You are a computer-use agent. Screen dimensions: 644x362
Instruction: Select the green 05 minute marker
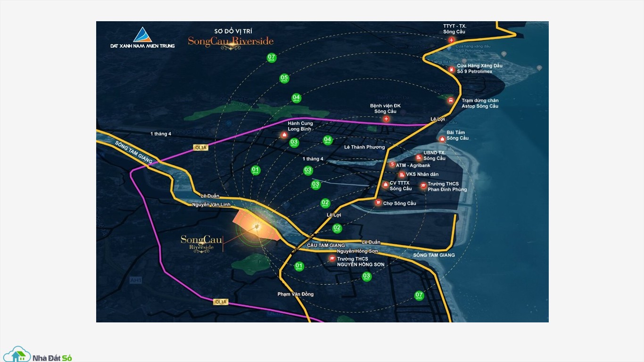(284, 78)
